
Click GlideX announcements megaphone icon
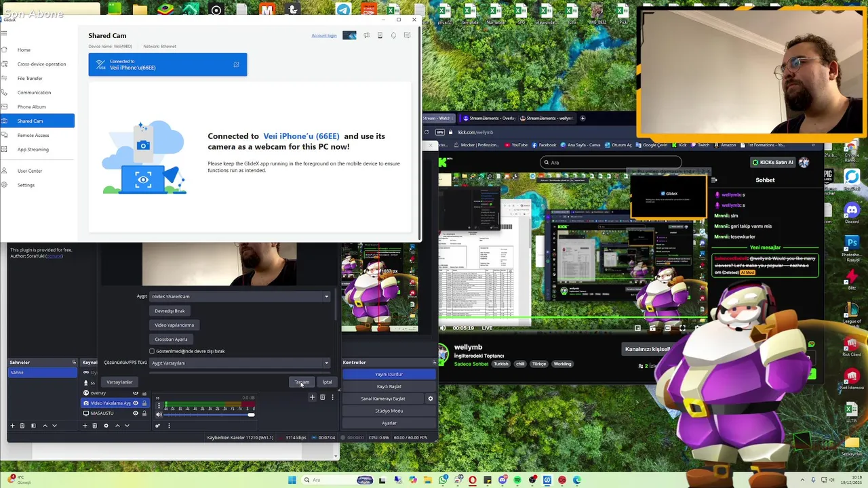366,35
